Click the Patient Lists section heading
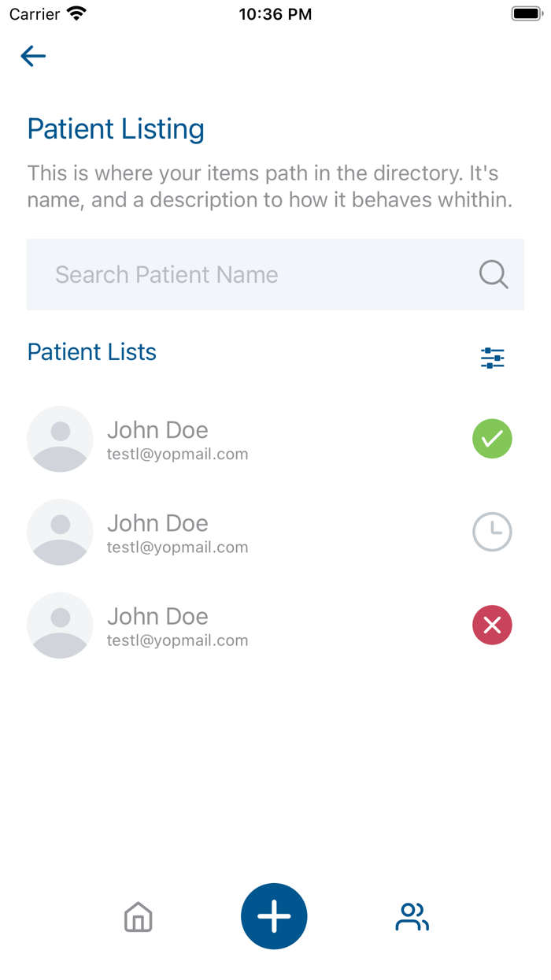 point(92,352)
